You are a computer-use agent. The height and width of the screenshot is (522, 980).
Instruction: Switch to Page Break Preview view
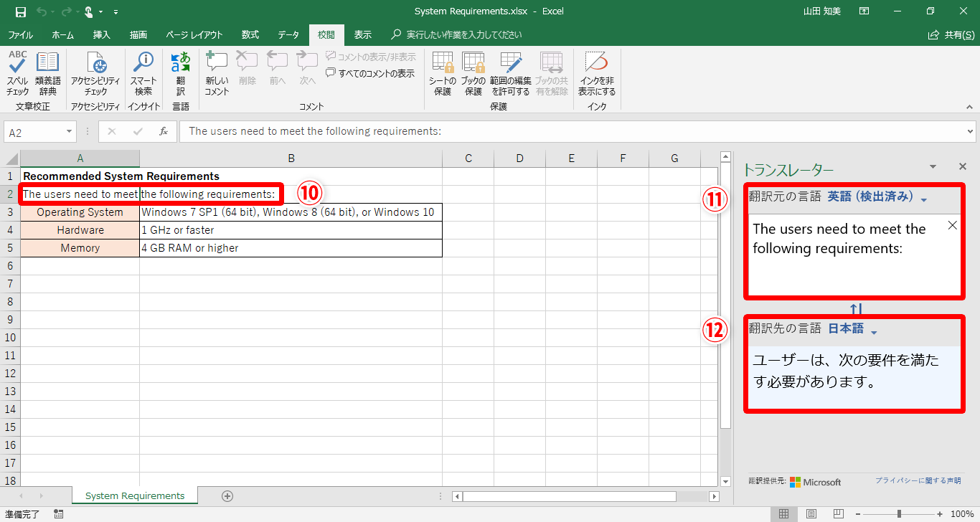pos(837,514)
